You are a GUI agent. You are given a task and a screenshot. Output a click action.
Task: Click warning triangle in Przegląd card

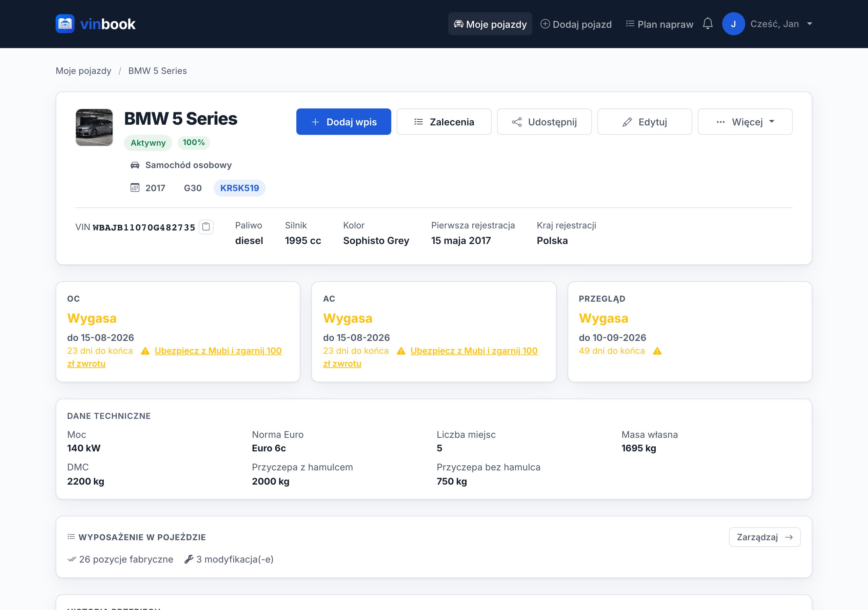657,351
